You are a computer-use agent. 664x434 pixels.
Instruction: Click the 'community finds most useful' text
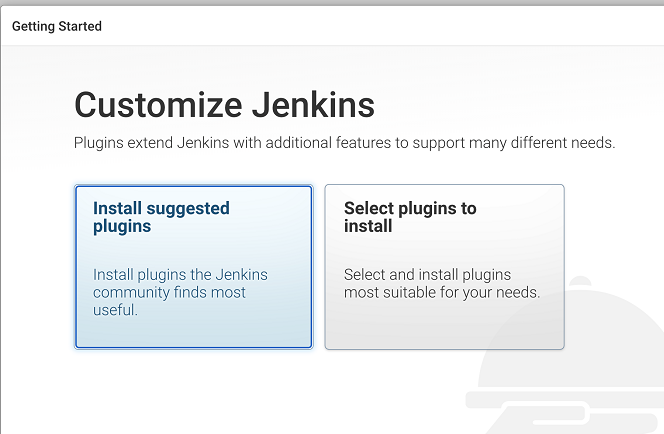(169, 301)
